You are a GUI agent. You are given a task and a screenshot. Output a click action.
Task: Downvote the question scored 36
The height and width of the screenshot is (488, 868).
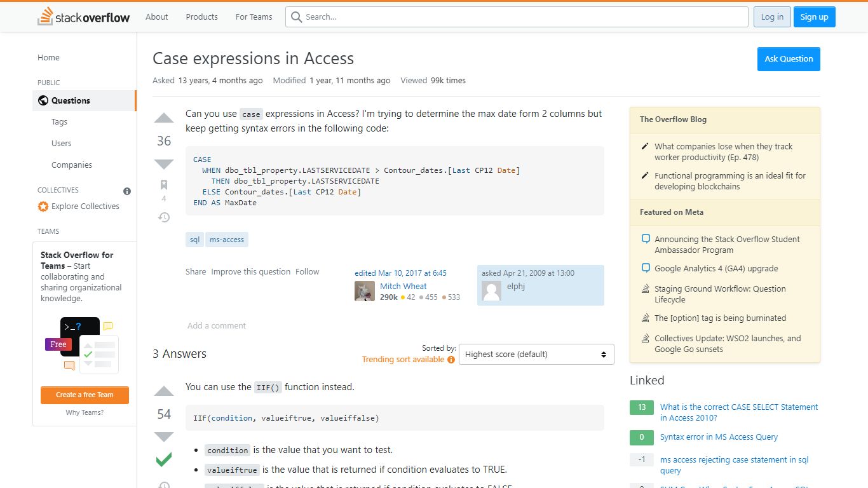click(164, 164)
